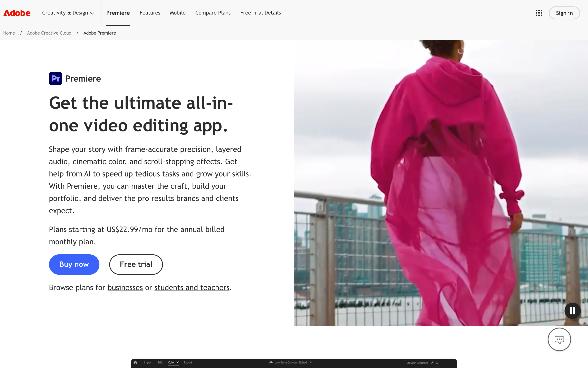Open the hamburger menu beside Main Sequence
This screenshot has height=368, width=588.
(x=437, y=363)
